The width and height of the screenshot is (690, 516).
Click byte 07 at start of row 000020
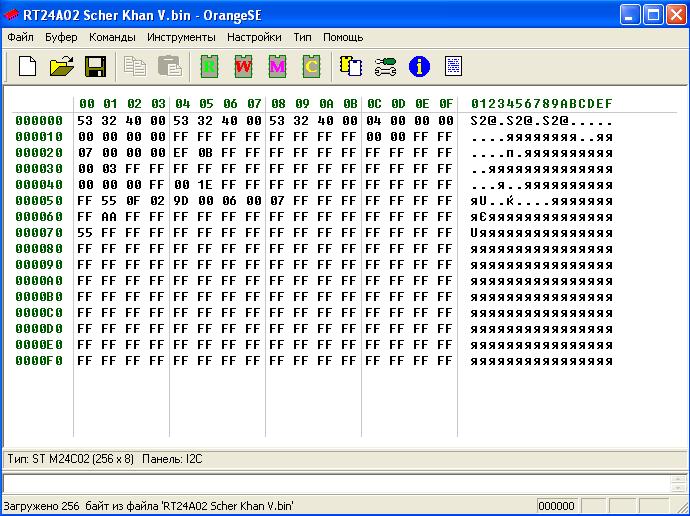(85, 153)
